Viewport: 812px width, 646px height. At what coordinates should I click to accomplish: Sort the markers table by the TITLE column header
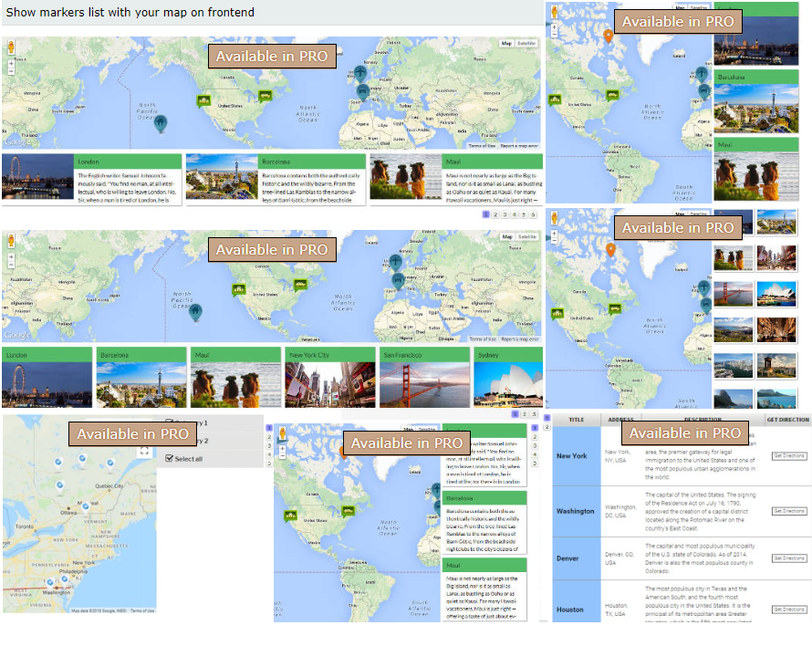click(x=577, y=420)
